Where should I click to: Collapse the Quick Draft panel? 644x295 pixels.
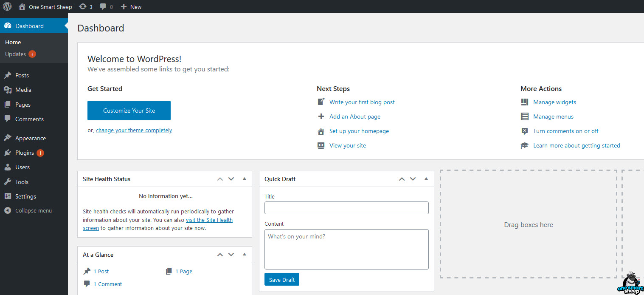pos(426,179)
